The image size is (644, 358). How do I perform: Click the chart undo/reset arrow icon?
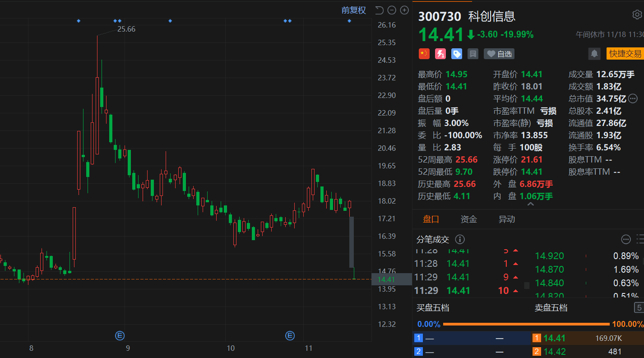379,10
